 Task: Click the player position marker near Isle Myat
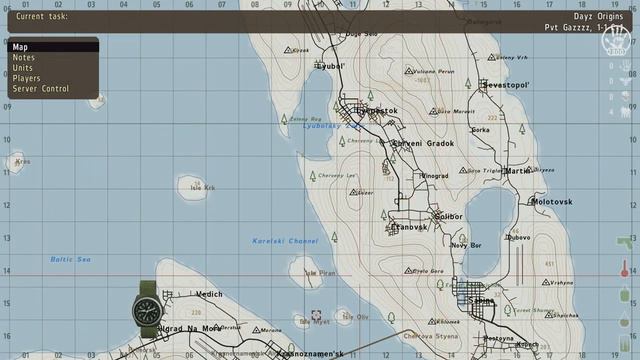pyautogui.click(x=316, y=315)
